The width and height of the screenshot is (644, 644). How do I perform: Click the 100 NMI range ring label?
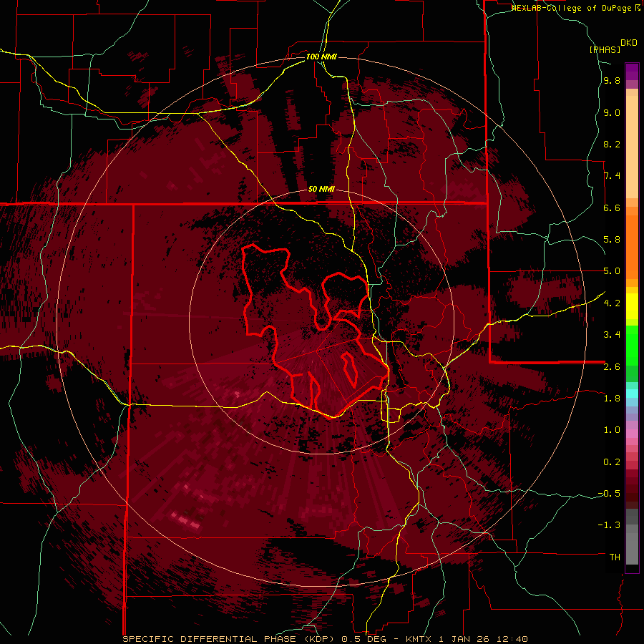[x=321, y=57]
